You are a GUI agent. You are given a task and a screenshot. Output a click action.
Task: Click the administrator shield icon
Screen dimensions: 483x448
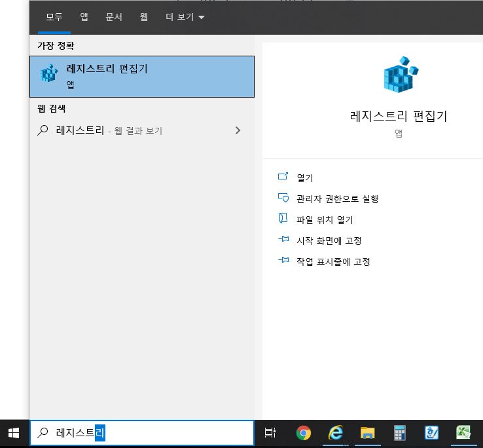click(x=283, y=198)
